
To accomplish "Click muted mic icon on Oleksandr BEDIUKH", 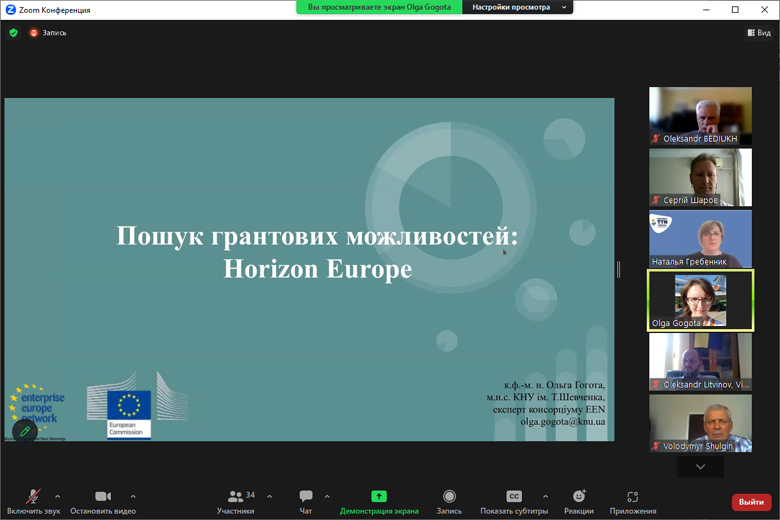I will [x=656, y=139].
